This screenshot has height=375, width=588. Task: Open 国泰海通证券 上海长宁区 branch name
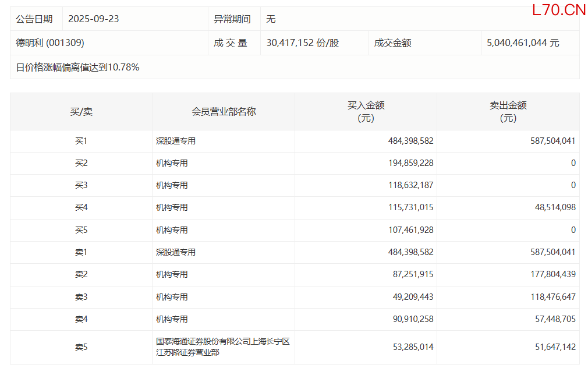coord(222,347)
